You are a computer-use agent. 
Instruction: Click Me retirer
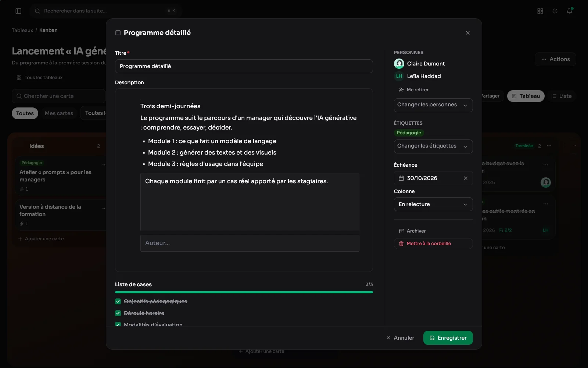pos(414,90)
